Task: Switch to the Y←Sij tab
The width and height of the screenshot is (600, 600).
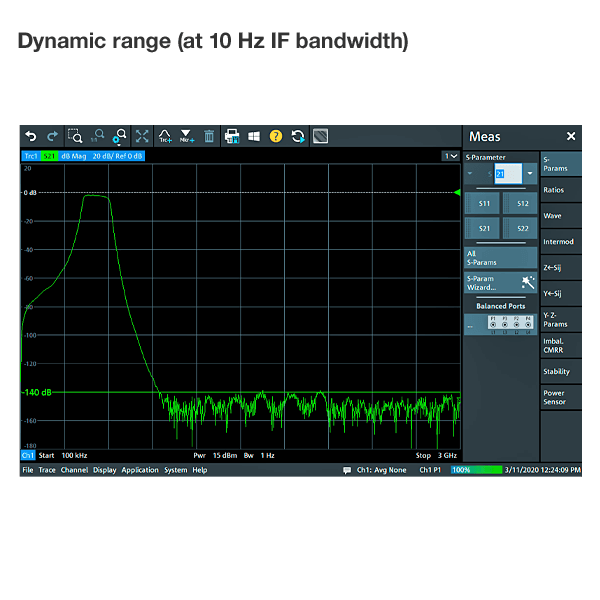Action: tap(561, 293)
